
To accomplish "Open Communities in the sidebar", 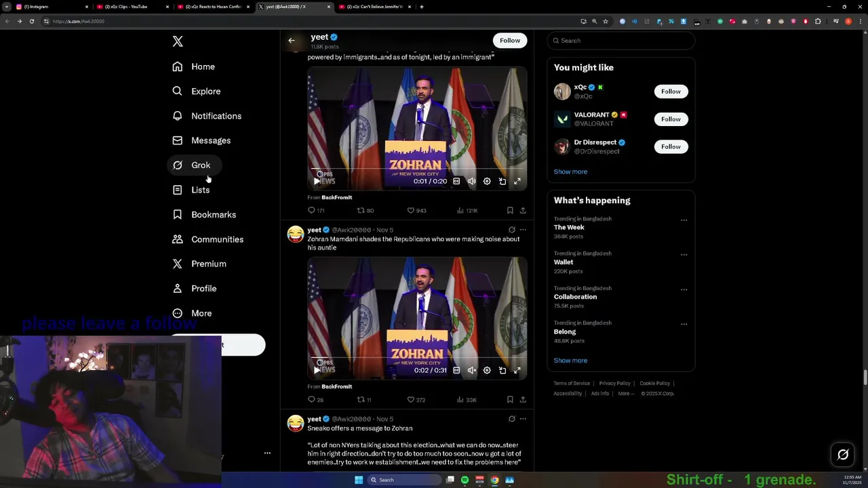I will coord(208,239).
